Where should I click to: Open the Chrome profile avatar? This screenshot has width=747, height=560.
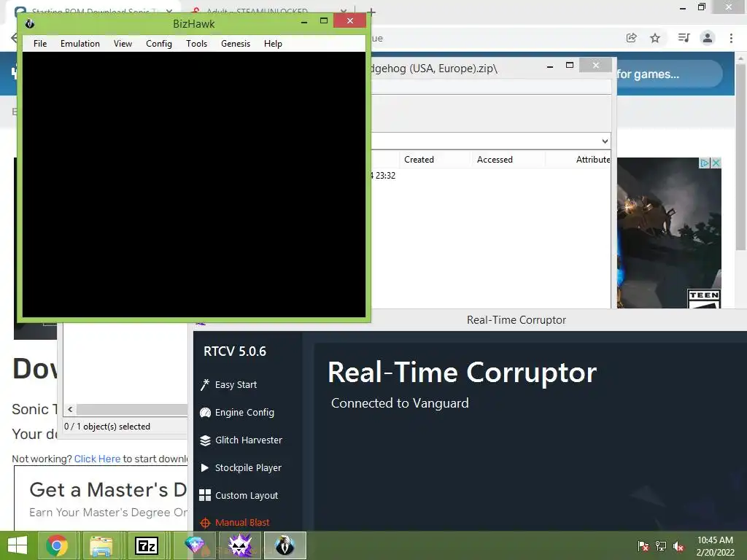pyautogui.click(x=708, y=38)
